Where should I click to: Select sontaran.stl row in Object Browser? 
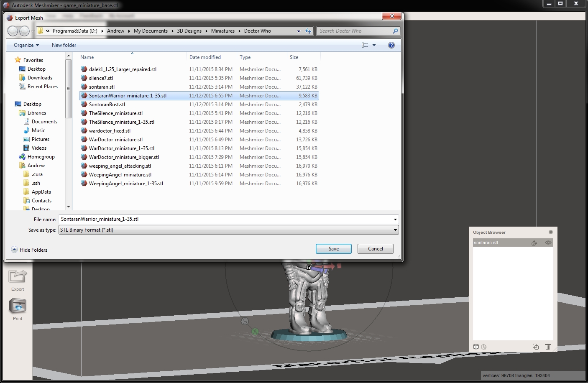[x=513, y=243]
